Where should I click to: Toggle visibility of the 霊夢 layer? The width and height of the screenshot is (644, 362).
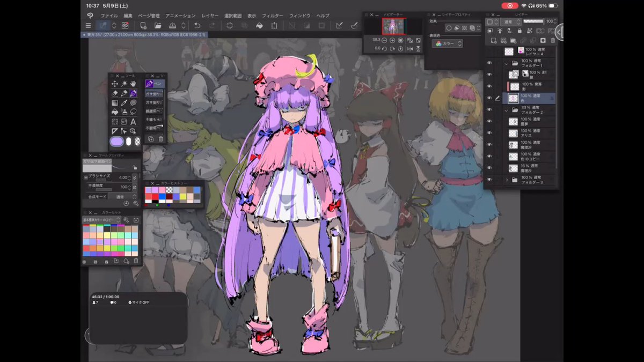[x=489, y=121]
